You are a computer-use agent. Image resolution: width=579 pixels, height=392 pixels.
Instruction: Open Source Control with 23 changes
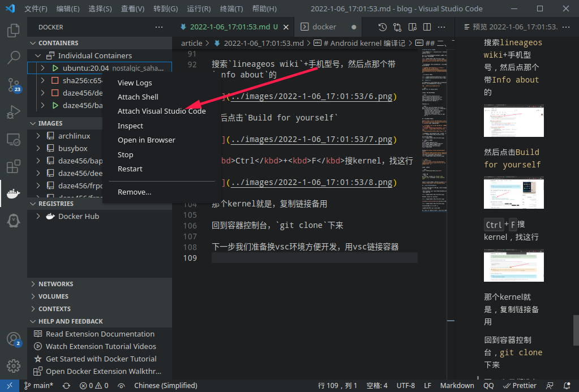coord(13,85)
